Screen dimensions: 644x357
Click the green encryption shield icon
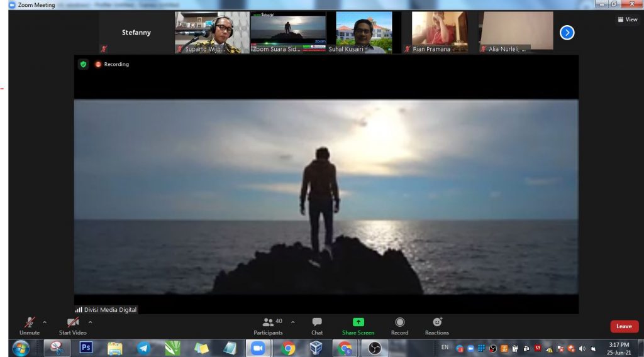(x=83, y=64)
